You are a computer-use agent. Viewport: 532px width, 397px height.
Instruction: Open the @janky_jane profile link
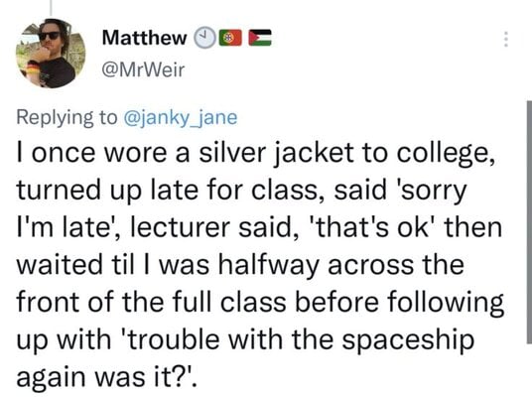click(181, 118)
